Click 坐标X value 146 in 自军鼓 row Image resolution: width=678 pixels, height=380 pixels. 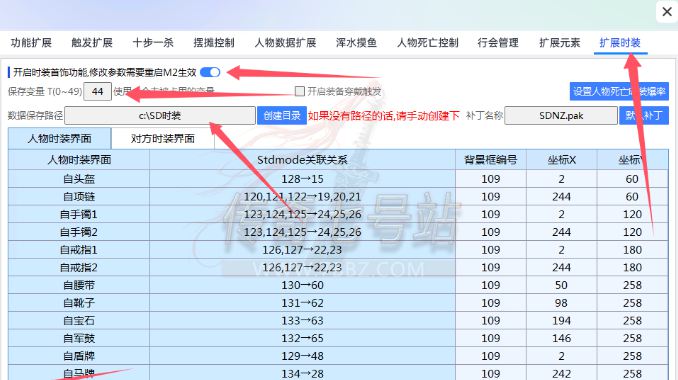click(562, 338)
